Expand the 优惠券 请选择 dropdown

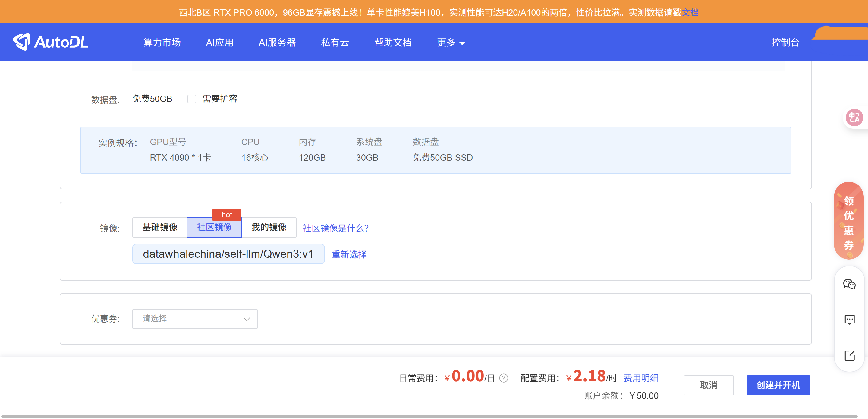click(195, 319)
